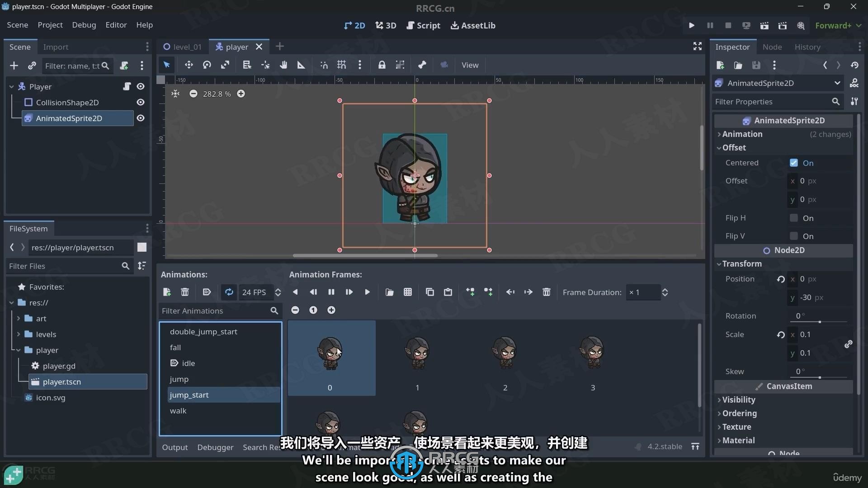Enable the Flip H checkbox
The image size is (868, 488).
794,218
